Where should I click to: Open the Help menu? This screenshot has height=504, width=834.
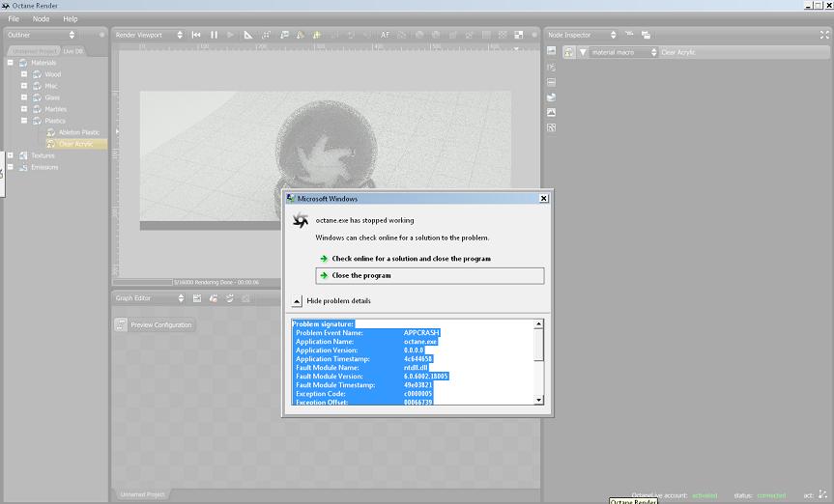[x=71, y=18]
